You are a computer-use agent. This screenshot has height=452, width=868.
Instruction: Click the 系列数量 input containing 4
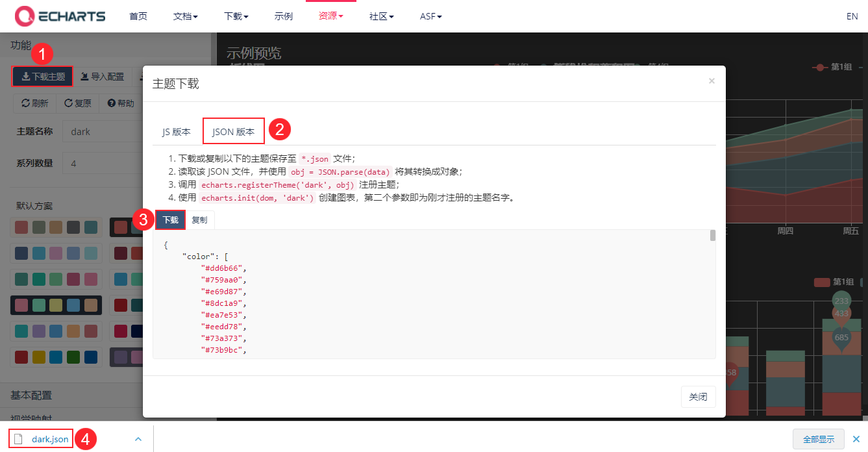tap(103, 163)
